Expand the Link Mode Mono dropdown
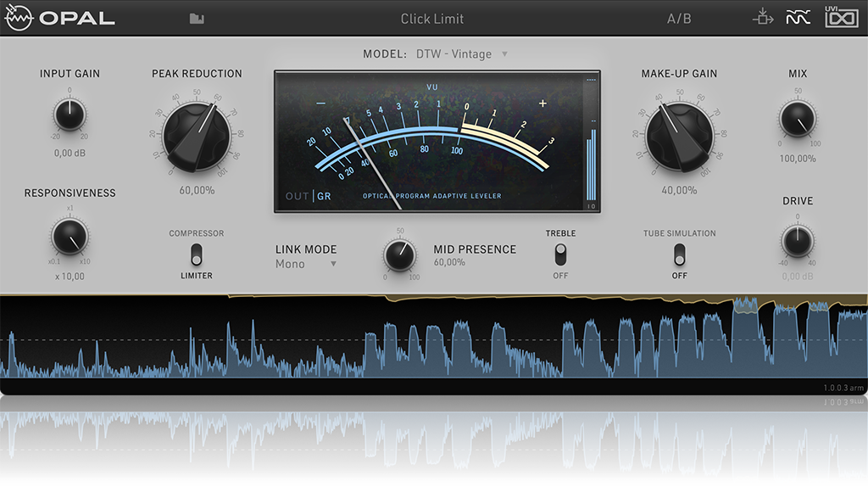 (x=306, y=264)
